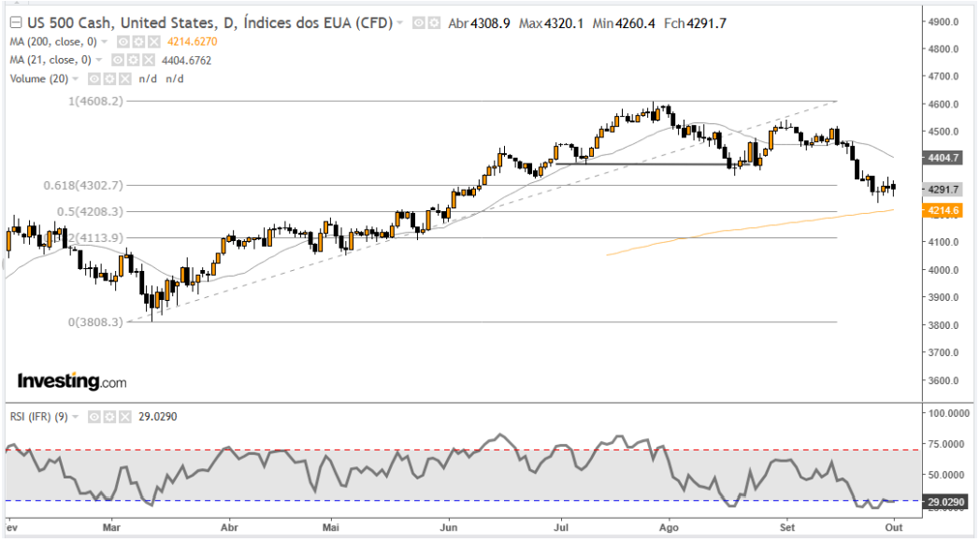Remove the Volume (20) indicator
Image resolution: width=980 pixels, height=542 pixels.
point(124,79)
